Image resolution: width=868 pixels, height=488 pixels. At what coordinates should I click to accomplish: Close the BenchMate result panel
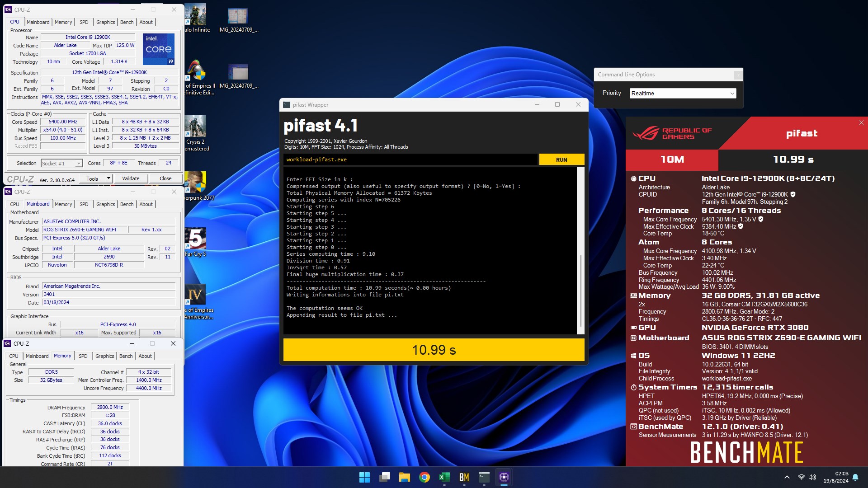click(x=861, y=123)
